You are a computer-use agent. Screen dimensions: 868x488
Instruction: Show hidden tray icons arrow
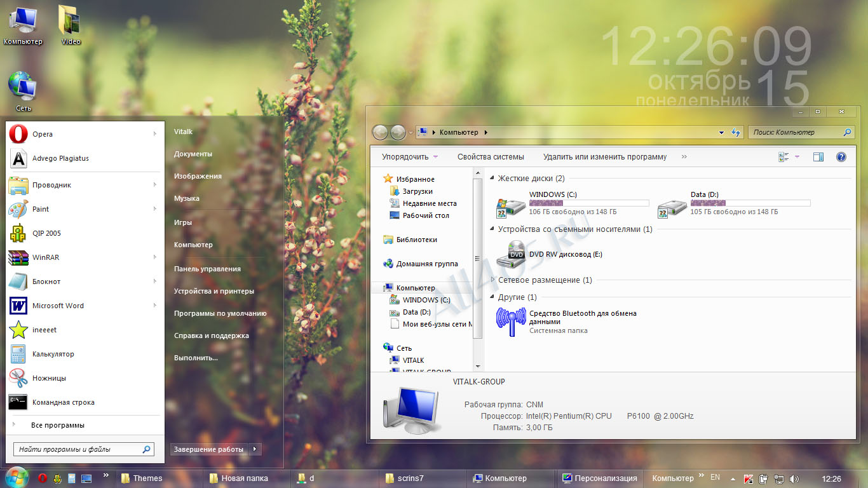coord(732,478)
